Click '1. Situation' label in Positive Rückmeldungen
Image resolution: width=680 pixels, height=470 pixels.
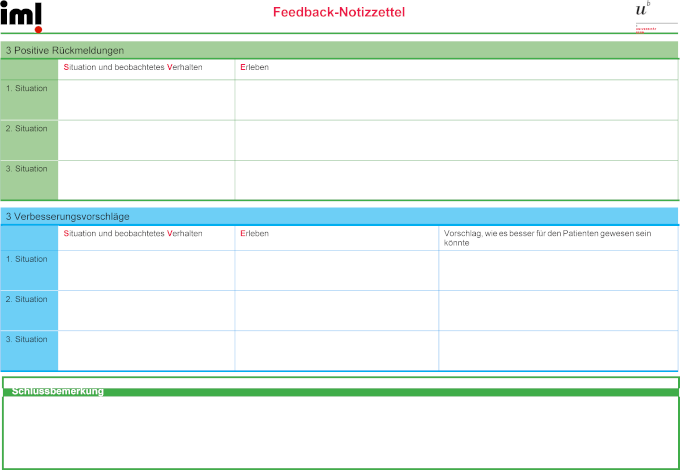pos(26,88)
